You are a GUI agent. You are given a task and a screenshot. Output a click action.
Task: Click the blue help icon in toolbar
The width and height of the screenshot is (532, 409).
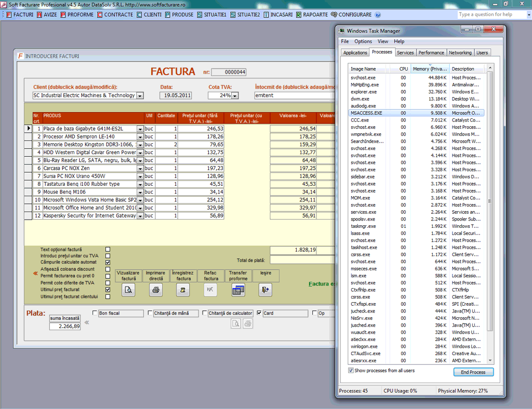tap(378, 15)
